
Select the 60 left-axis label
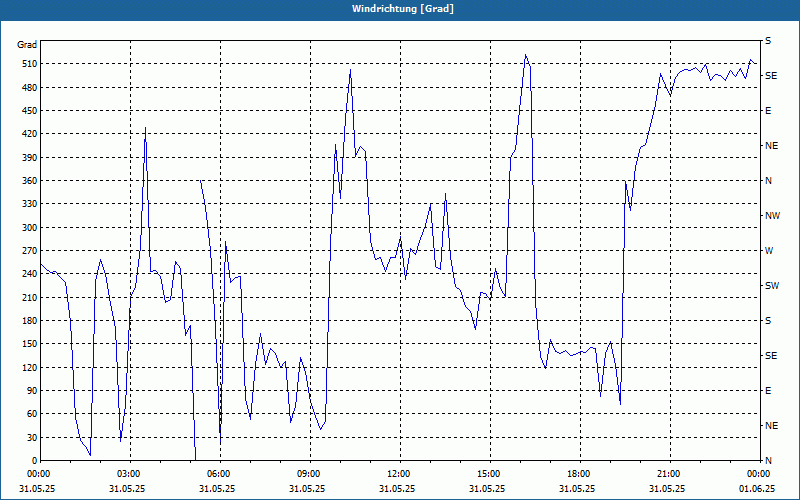click(x=31, y=414)
